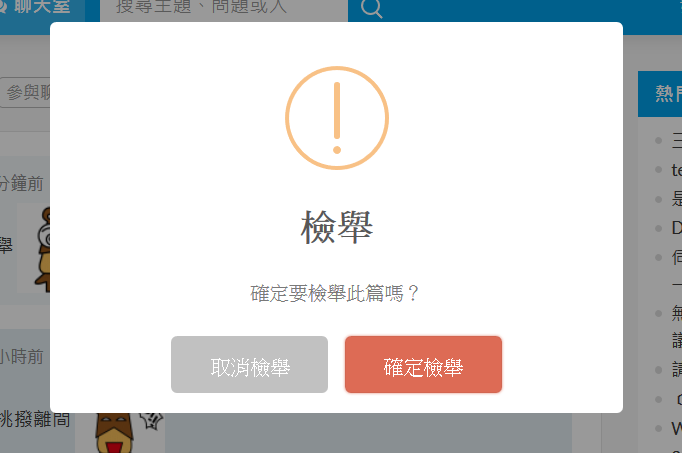
Task: Open sidebar topic starting with "W"
Action: 676,428
